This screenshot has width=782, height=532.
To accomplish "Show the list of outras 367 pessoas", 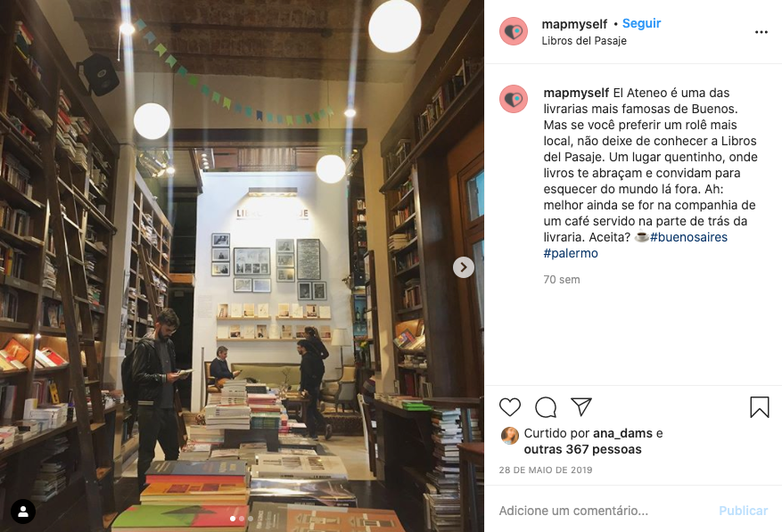I will point(582,449).
